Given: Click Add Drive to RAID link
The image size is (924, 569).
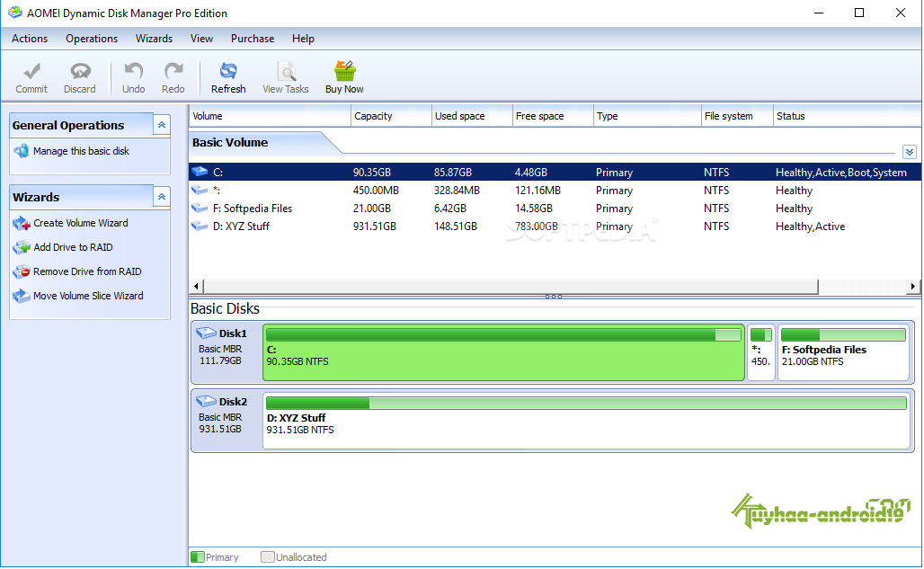Looking at the screenshot, I should [73, 247].
